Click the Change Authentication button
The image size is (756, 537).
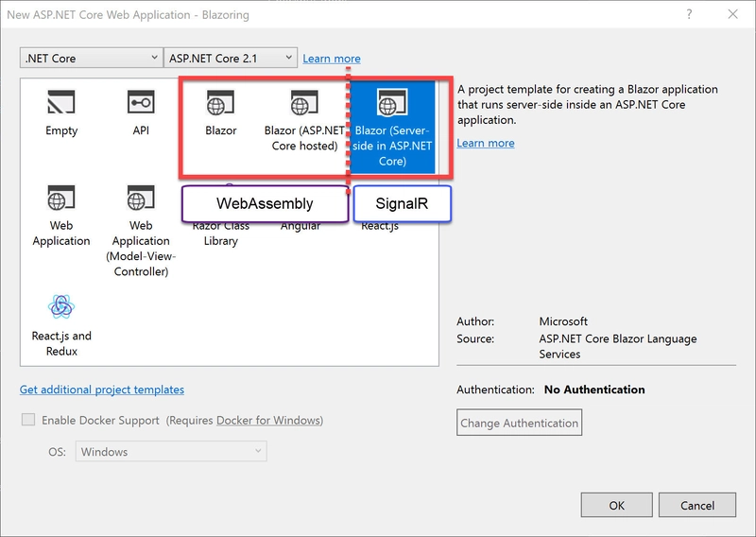point(519,423)
